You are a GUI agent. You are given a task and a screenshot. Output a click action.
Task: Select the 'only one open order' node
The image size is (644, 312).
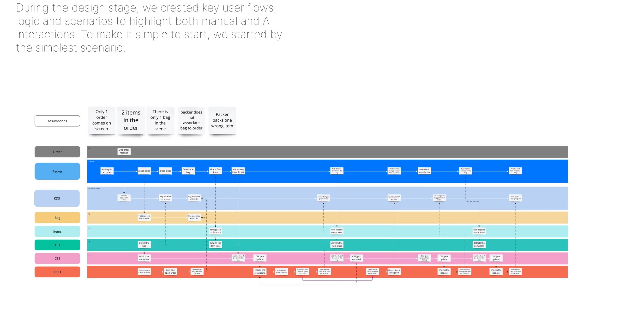coord(170,271)
